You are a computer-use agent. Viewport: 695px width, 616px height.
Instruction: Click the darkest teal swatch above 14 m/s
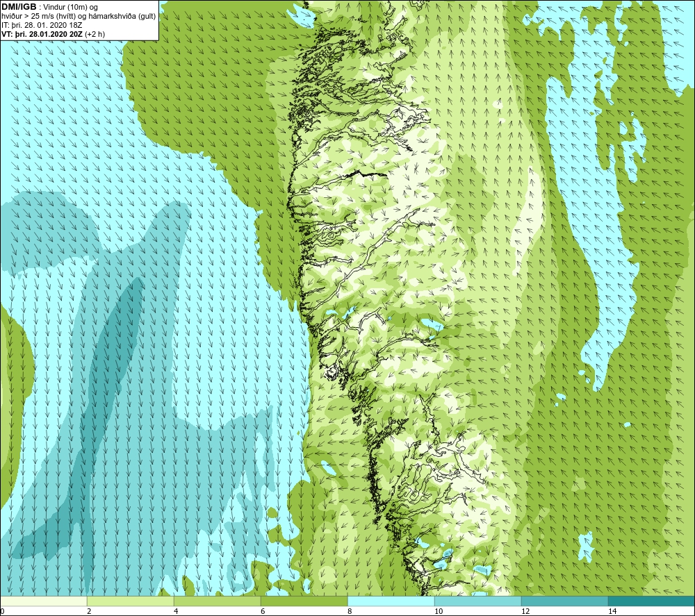652,601
